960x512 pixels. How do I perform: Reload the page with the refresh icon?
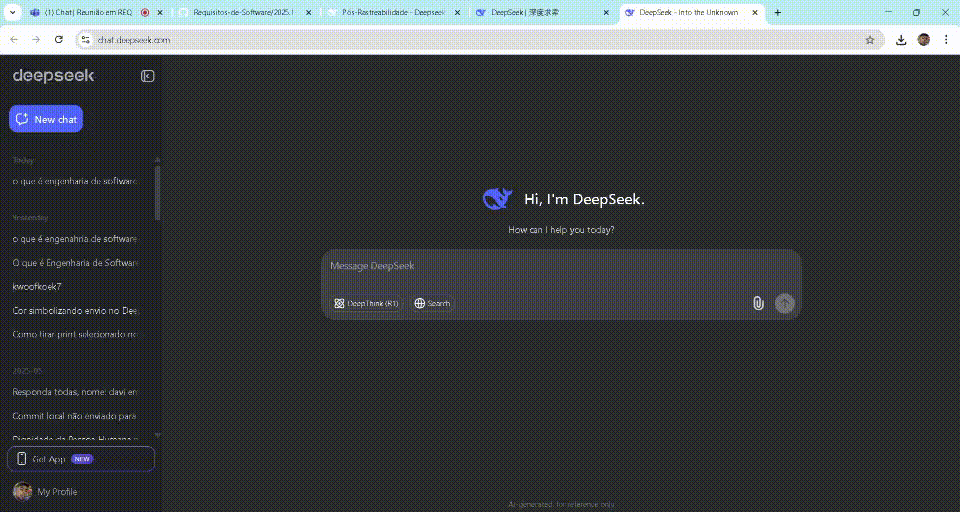point(59,40)
